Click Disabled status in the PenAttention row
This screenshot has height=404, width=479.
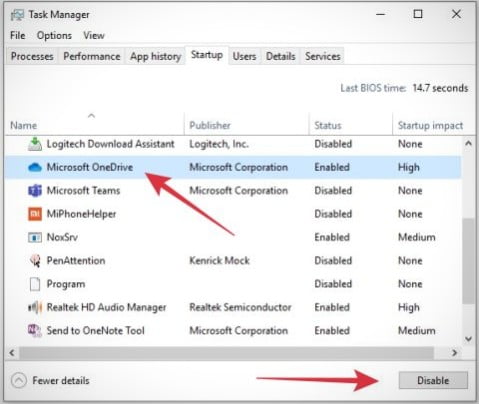[x=333, y=261]
